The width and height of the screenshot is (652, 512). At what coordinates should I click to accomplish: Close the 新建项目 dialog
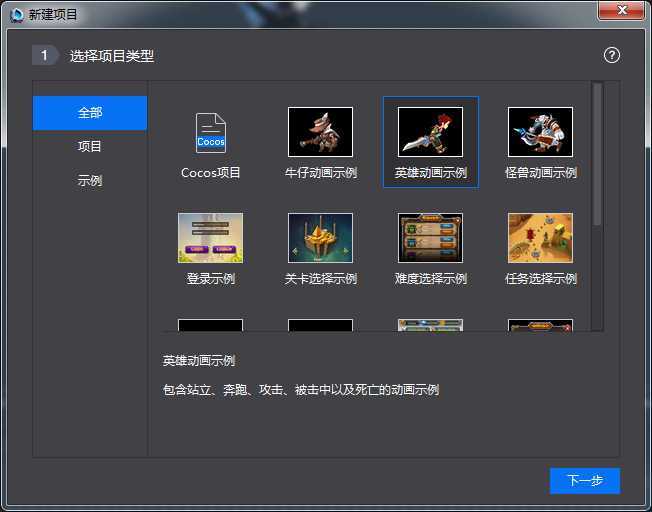(x=621, y=10)
